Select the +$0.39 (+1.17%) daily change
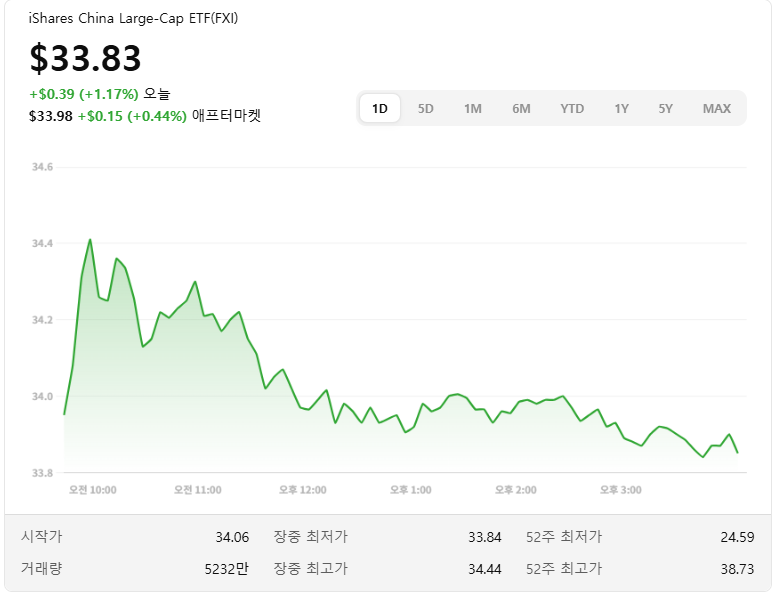 pyautogui.click(x=84, y=94)
